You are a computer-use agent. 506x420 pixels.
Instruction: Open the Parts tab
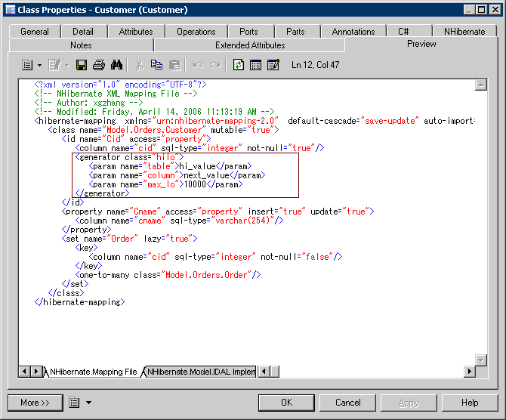[x=295, y=32]
